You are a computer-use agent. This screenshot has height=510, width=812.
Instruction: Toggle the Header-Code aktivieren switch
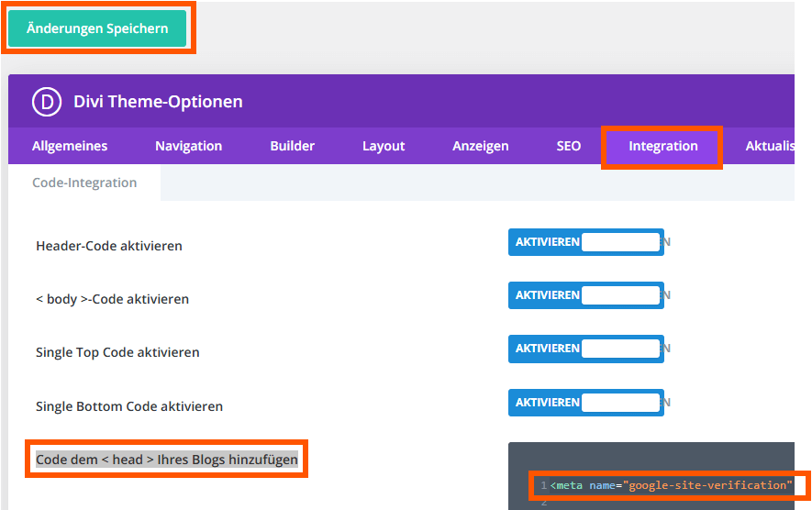pos(585,242)
